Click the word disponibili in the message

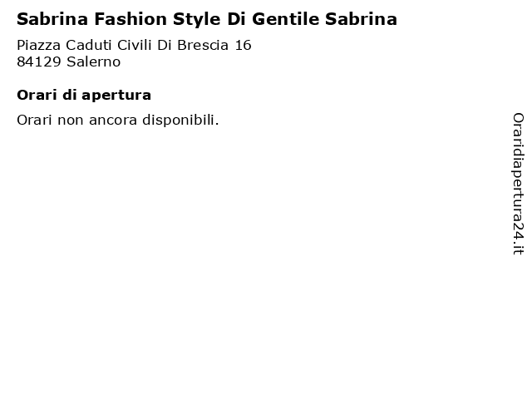(180, 120)
